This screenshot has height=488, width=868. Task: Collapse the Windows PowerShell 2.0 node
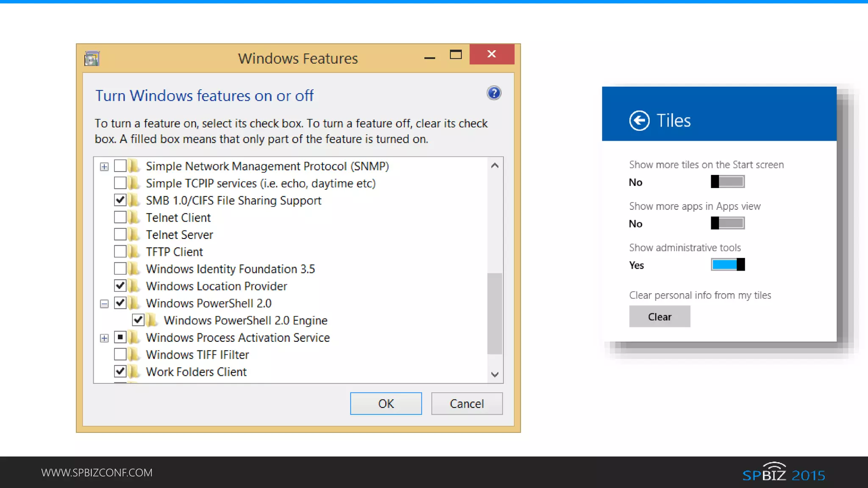pyautogui.click(x=104, y=304)
